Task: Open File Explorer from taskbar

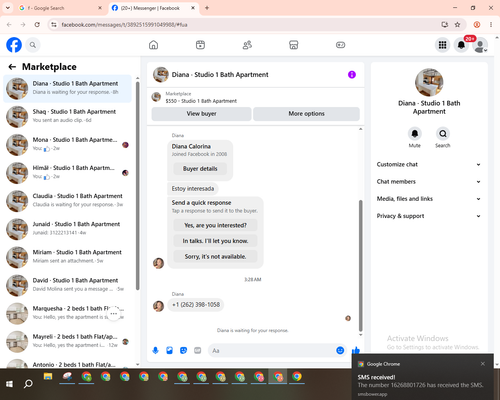Action: click(48, 377)
